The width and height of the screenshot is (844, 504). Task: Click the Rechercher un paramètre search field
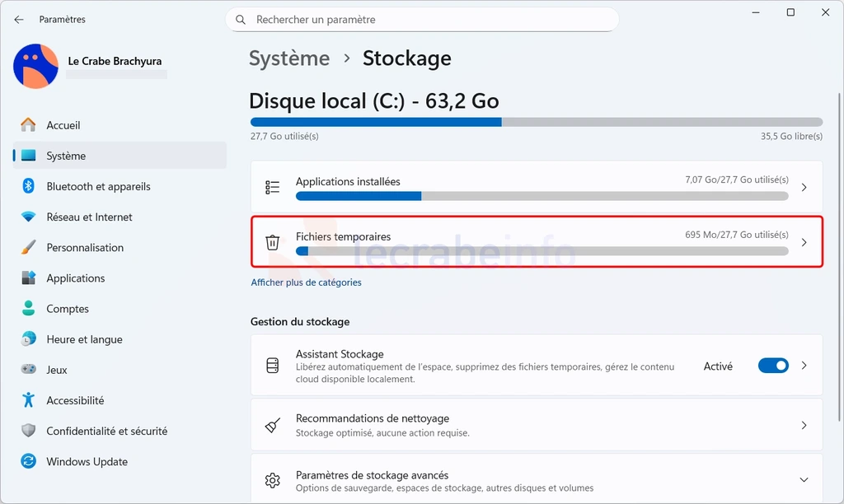[422, 20]
